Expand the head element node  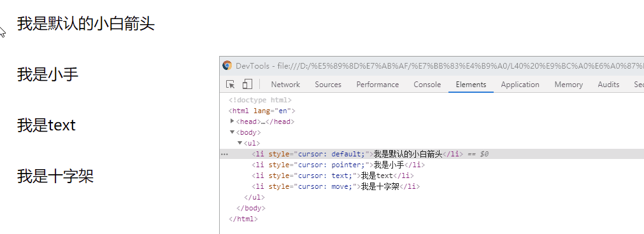233,121
